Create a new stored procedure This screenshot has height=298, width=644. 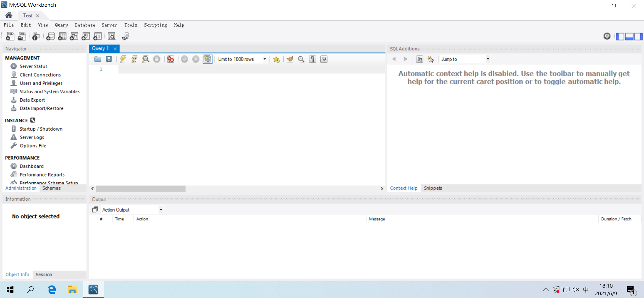click(86, 36)
